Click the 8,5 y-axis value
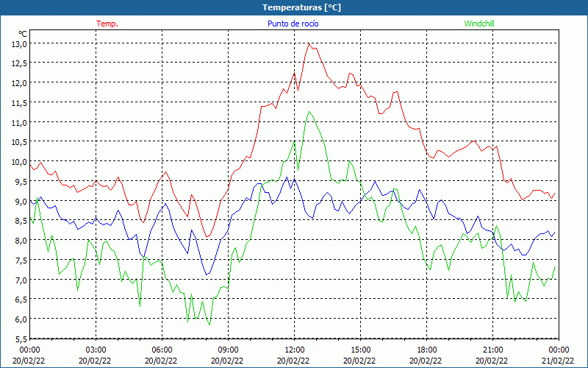The width and height of the screenshot is (588, 368). pyautogui.click(x=22, y=221)
